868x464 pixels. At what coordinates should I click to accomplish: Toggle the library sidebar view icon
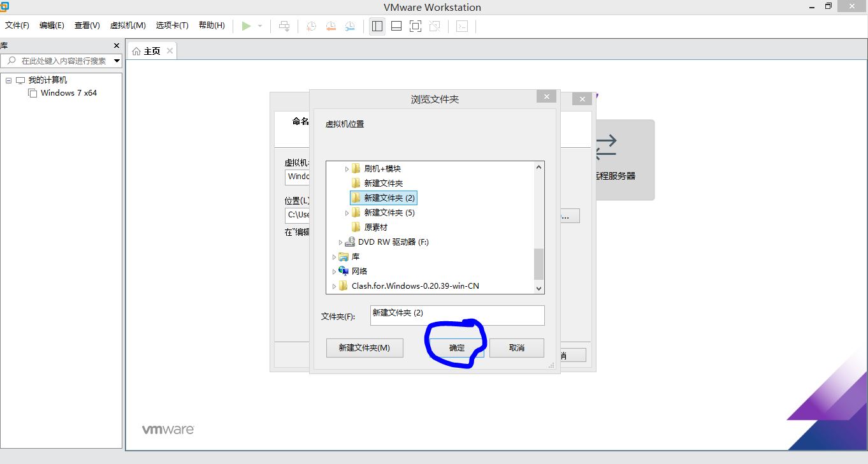pos(377,26)
